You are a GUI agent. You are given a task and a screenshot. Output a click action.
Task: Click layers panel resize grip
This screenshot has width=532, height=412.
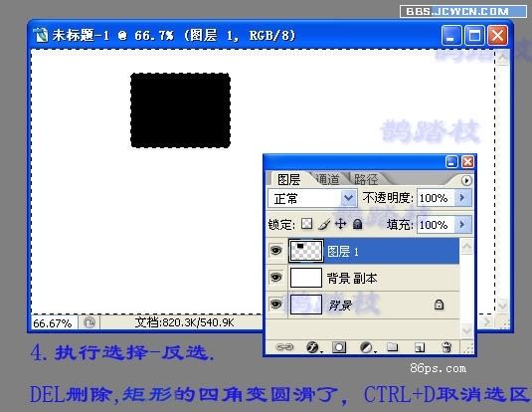(x=468, y=348)
